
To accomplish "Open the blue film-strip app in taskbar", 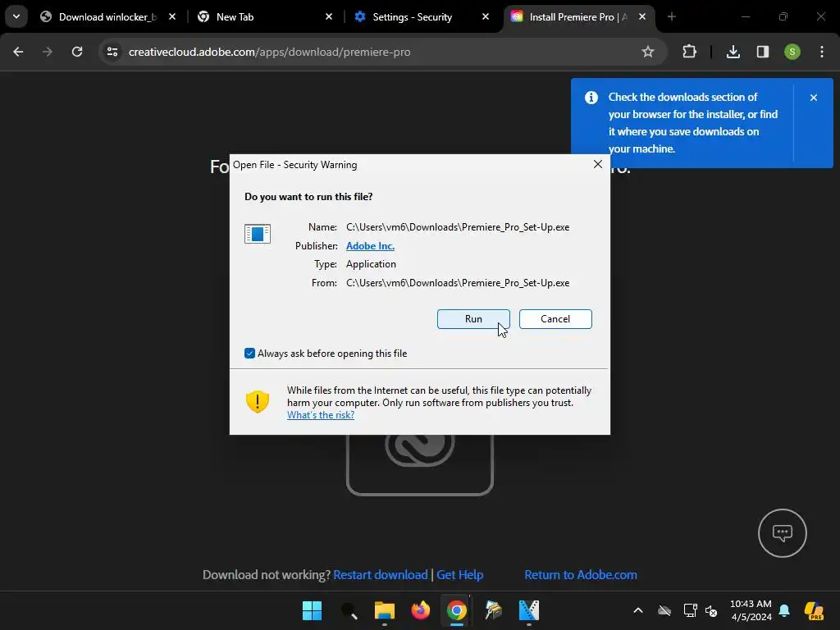I will 529,610.
